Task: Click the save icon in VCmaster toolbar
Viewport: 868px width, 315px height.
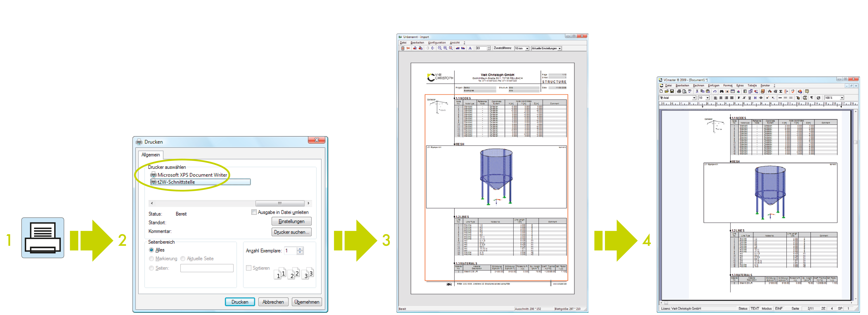Action: pos(672,91)
